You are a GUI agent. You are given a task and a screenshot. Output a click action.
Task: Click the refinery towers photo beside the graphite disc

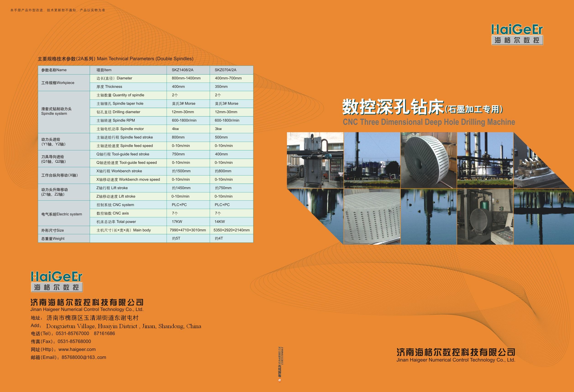(485, 160)
